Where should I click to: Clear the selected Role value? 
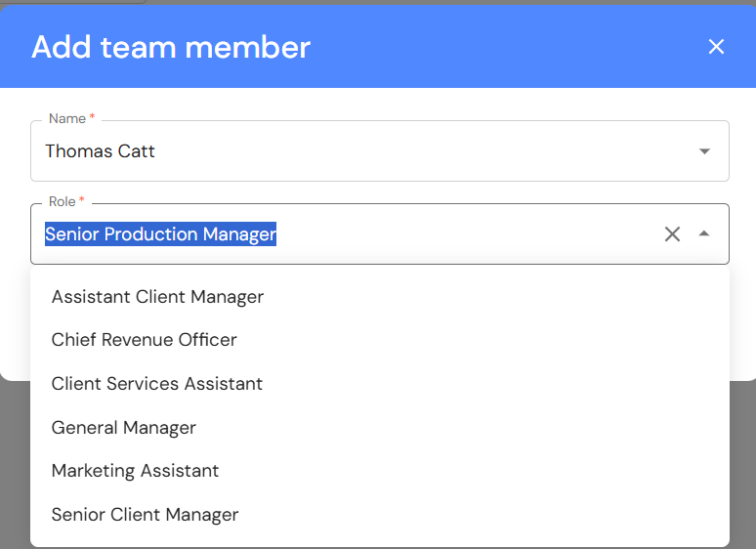672,233
